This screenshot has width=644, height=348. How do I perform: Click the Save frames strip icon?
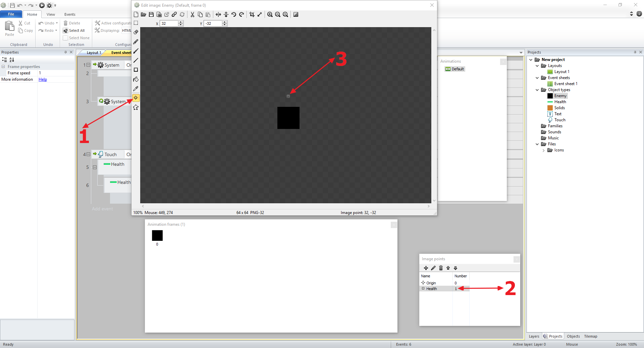[159, 14]
